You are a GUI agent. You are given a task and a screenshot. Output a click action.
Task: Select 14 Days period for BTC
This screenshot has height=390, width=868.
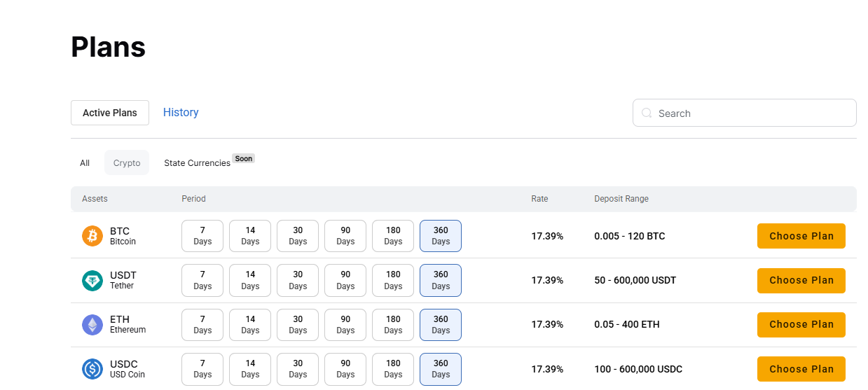tap(250, 236)
